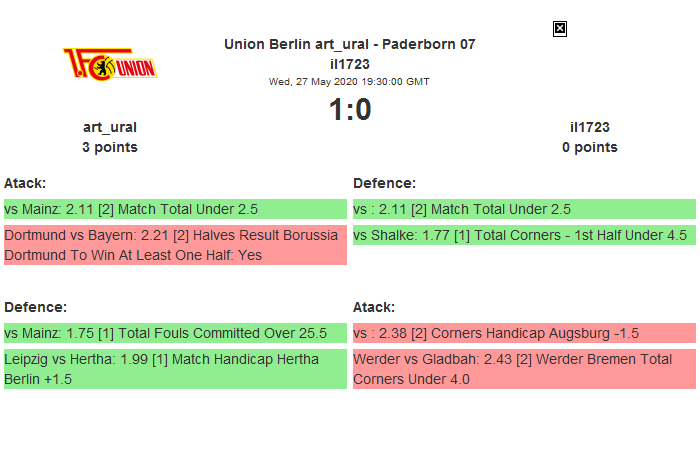This screenshot has width=700, height=460.
Task: Select the il1723 player name on the right
Action: [x=590, y=127]
